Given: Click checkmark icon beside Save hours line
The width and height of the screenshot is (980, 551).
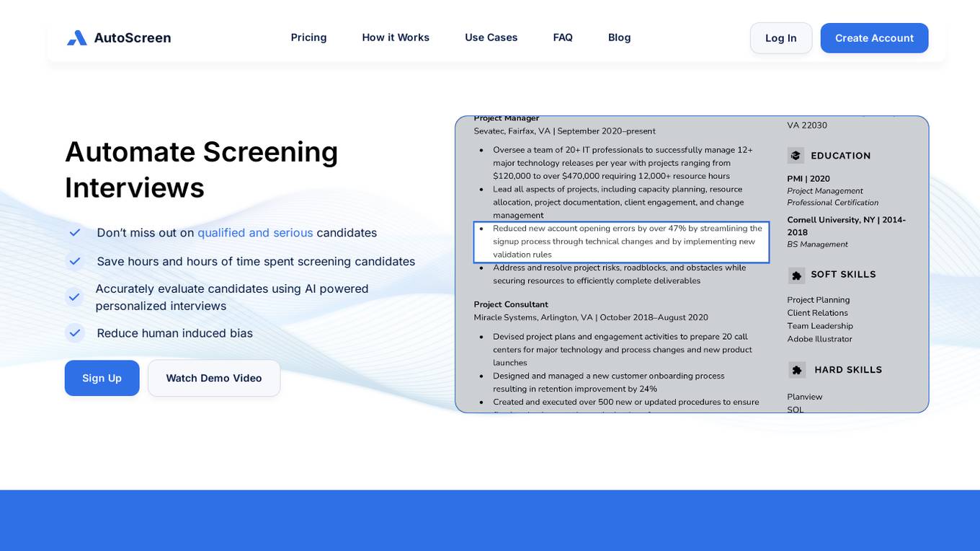Looking at the screenshot, I should point(74,261).
